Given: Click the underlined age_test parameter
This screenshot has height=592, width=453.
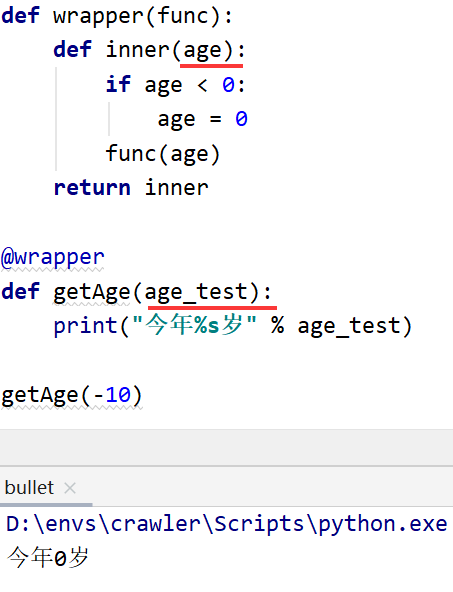Looking at the screenshot, I should pyautogui.click(x=196, y=293).
